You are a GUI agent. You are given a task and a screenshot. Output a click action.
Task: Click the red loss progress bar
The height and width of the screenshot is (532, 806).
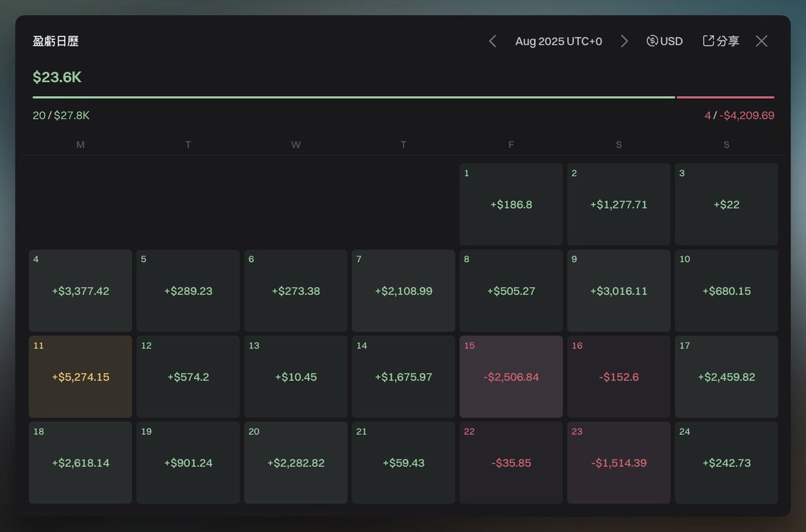point(725,97)
